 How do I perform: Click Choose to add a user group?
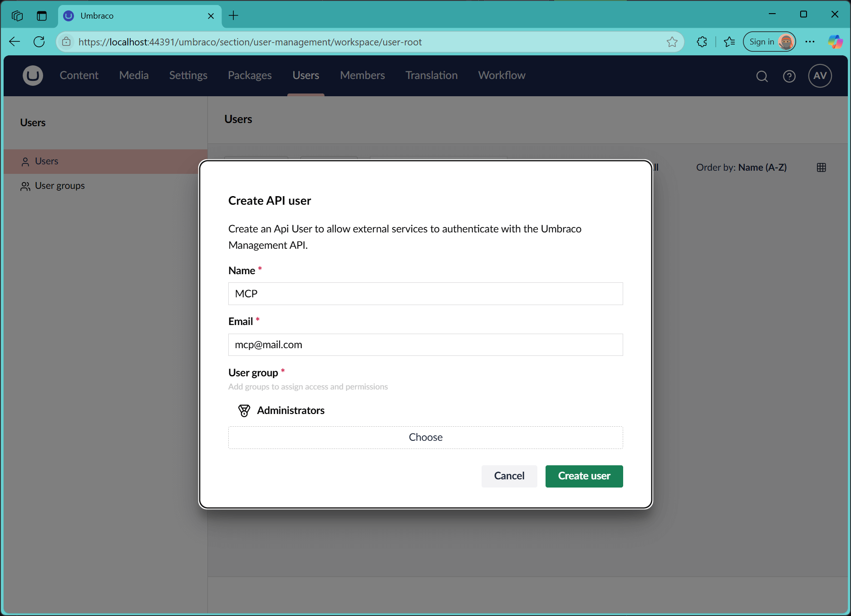pyautogui.click(x=426, y=438)
